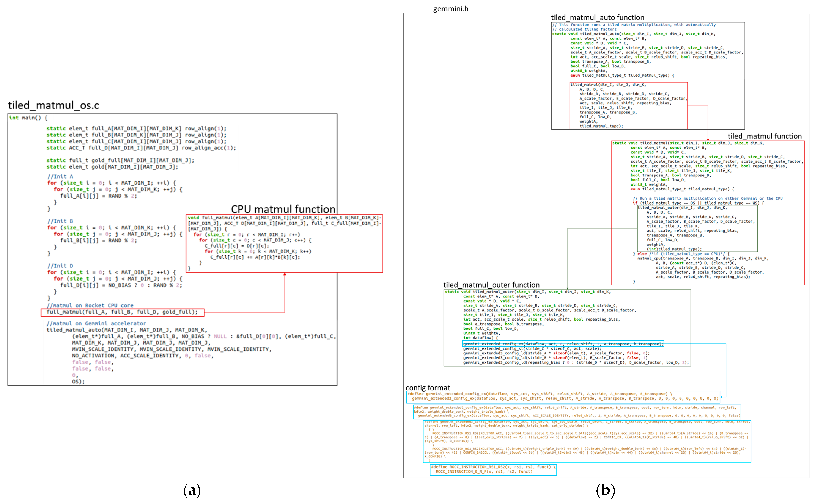Click the tiled_matmul_os.c file title
816x504 pixels.
[53, 105]
